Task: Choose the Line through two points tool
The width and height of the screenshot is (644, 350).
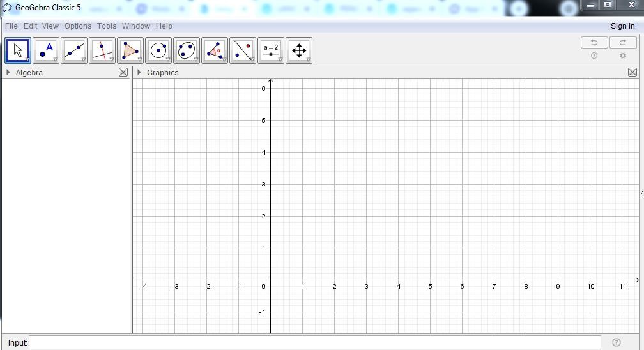Action: 74,50
